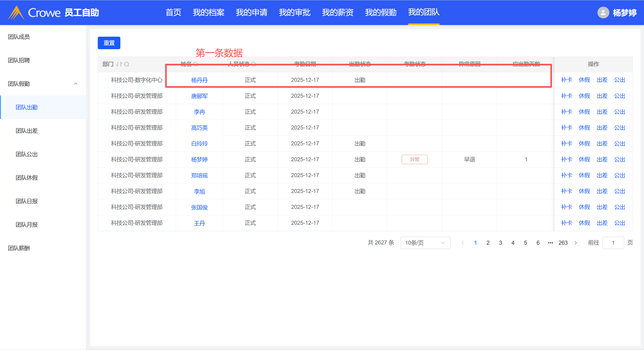This screenshot has height=350, width=644.
Task: Click the ascending sort arrow in 部门 header
Action: 121,64
